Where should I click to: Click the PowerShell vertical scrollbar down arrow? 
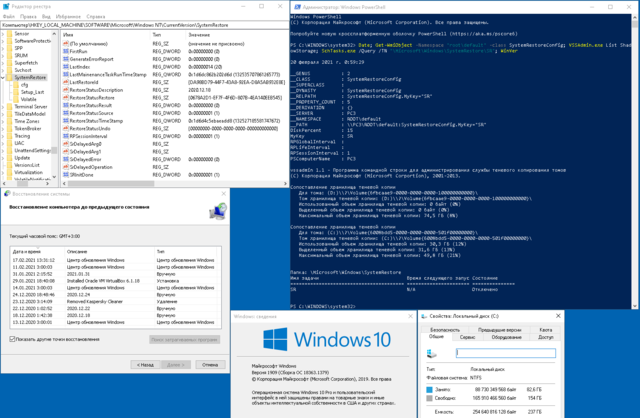pos(635,306)
